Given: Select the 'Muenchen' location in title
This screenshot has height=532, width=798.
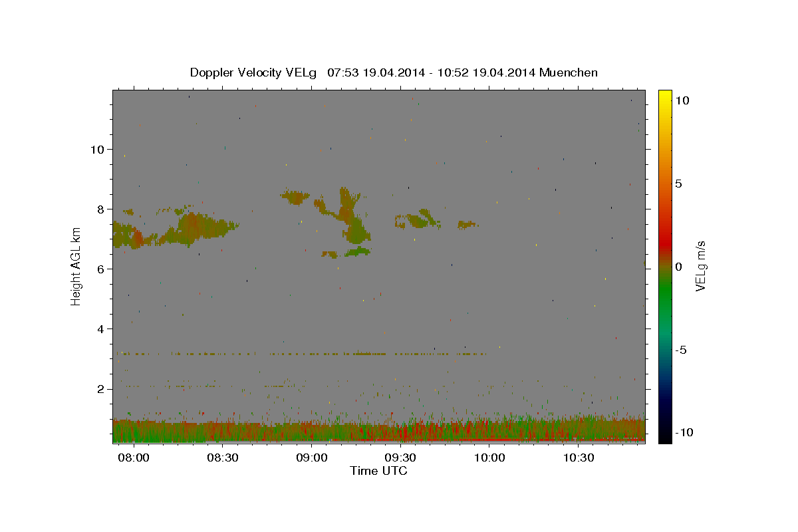Looking at the screenshot, I should tap(569, 72).
